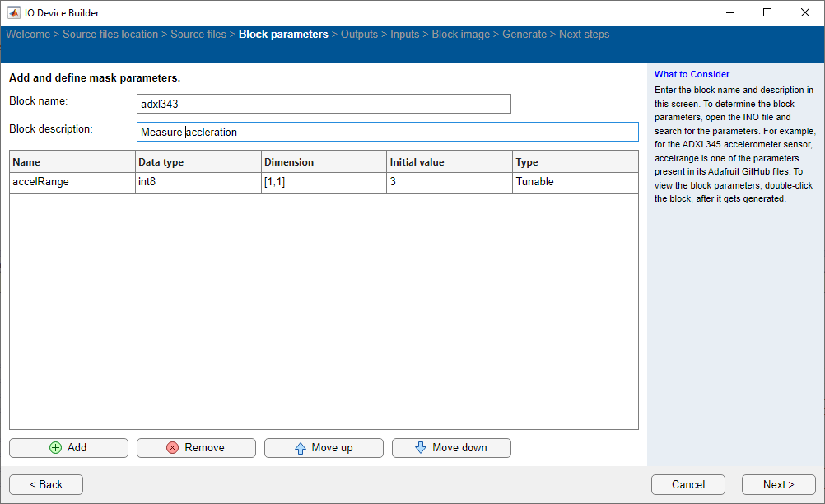
Task: Edit the Initial value cell showing 3
Action: (x=449, y=182)
